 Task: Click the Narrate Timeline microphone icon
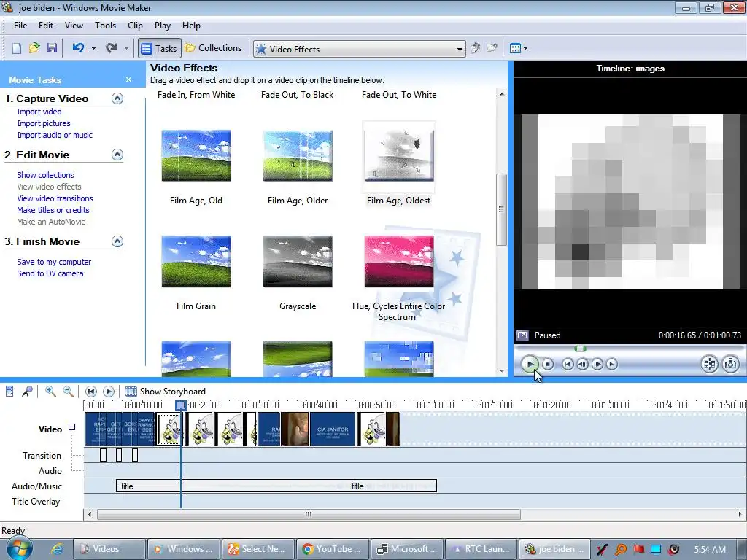point(27,392)
